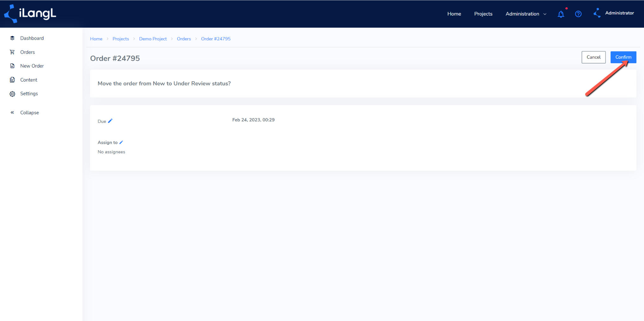Open the notifications bell
Screen dimensions: 644x321
coord(561,14)
